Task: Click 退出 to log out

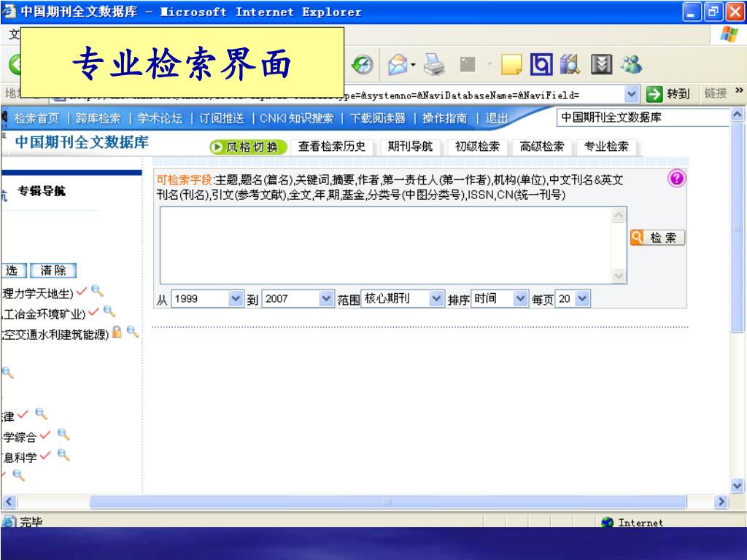Action: 496,118
